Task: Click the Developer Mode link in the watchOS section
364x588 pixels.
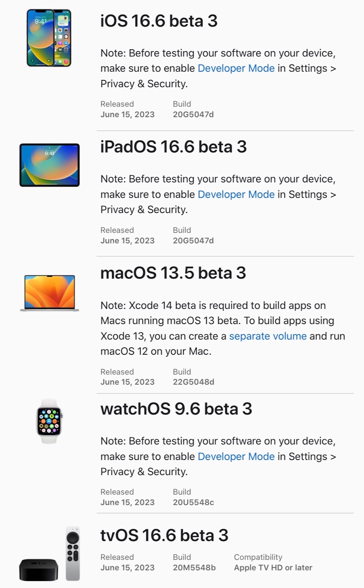Action: click(237, 456)
